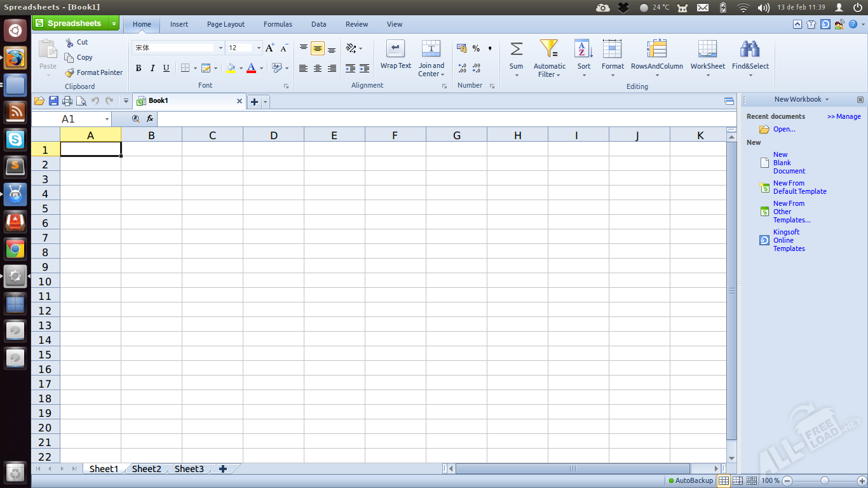
Task: Click the Save floppy disk icon
Action: coord(53,101)
